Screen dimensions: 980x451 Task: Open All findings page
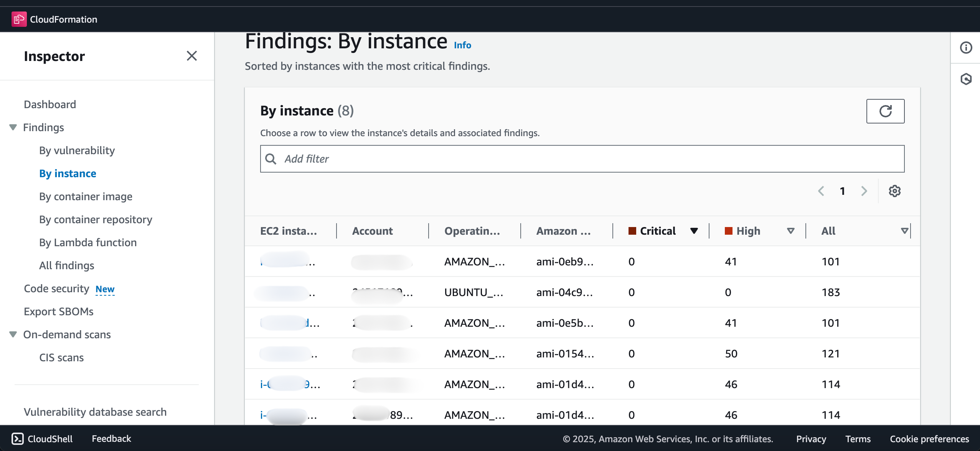[x=66, y=265]
